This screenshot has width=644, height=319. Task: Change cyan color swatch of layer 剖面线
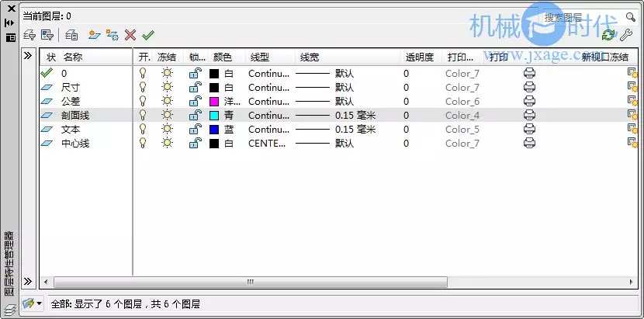(214, 116)
